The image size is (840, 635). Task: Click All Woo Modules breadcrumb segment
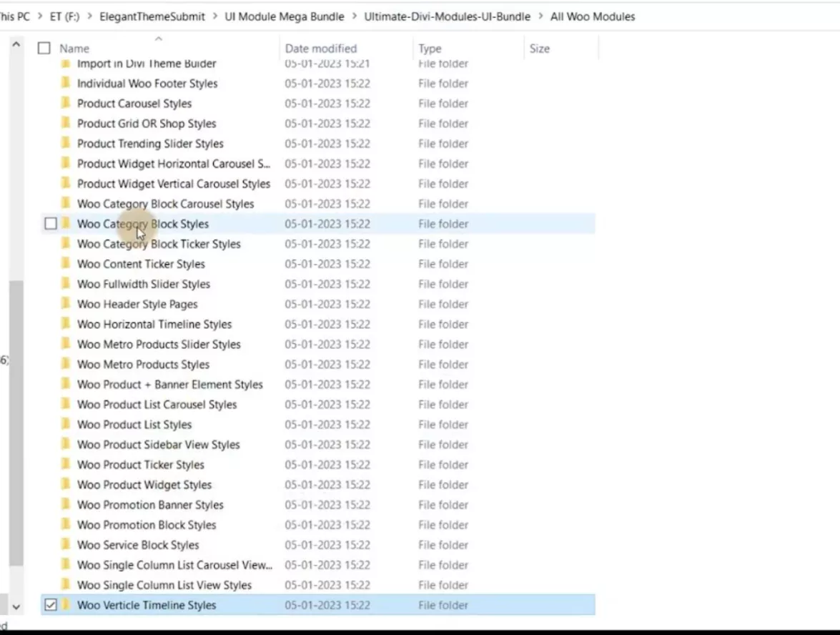click(593, 16)
